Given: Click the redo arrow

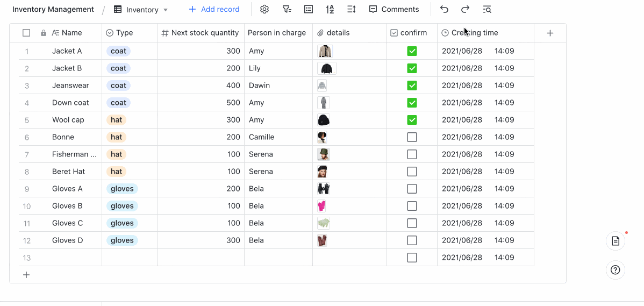Looking at the screenshot, I should (x=466, y=9).
